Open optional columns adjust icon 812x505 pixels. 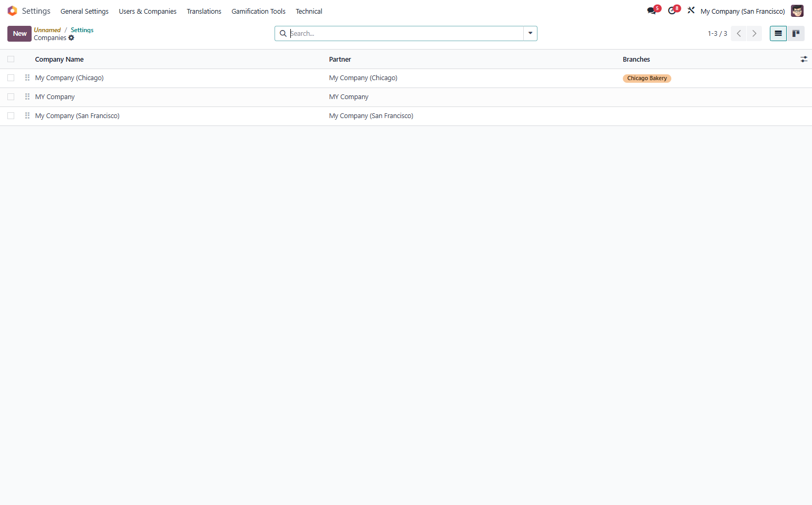(x=804, y=60)
